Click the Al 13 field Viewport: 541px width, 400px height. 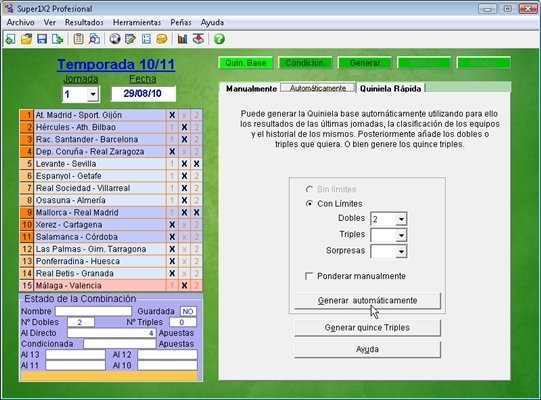click(76, 354)
